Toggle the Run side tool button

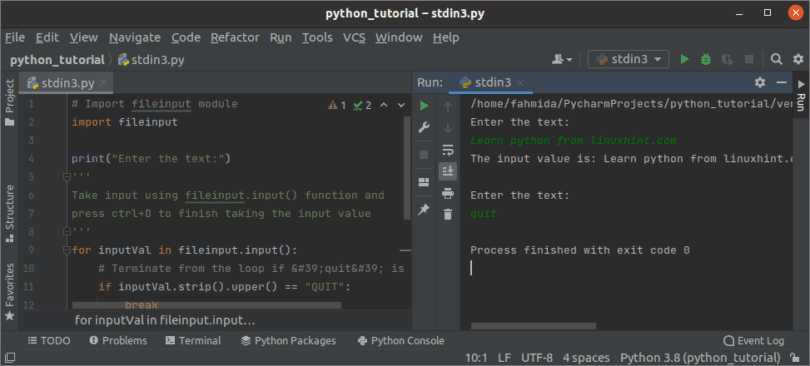click(801, 95)
